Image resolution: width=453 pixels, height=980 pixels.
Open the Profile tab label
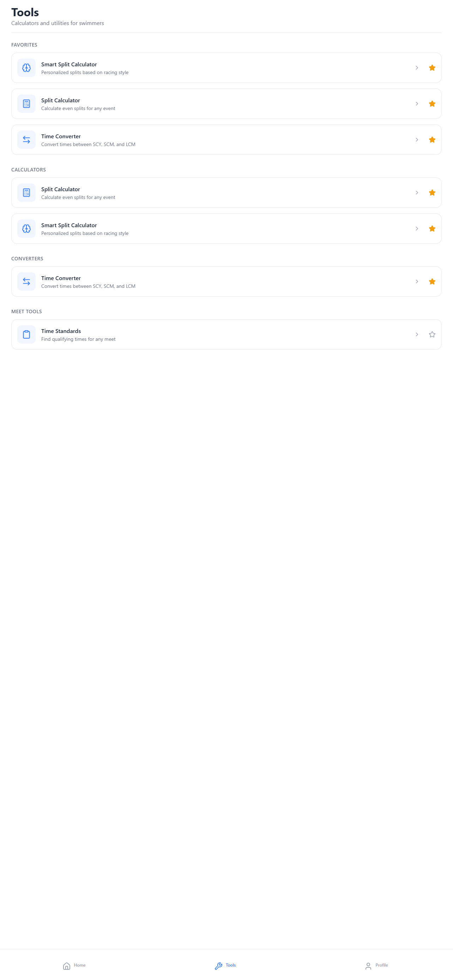[x=381, y=965]
